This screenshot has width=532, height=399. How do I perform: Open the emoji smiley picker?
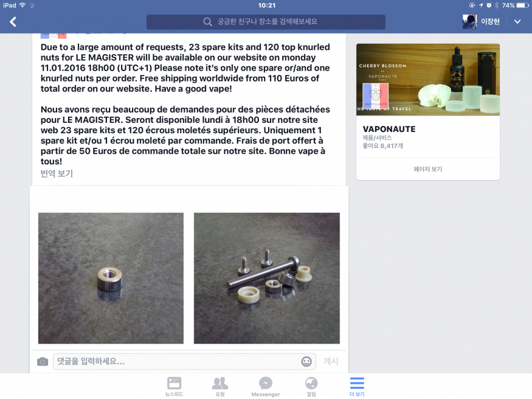(x=306, y=362)
